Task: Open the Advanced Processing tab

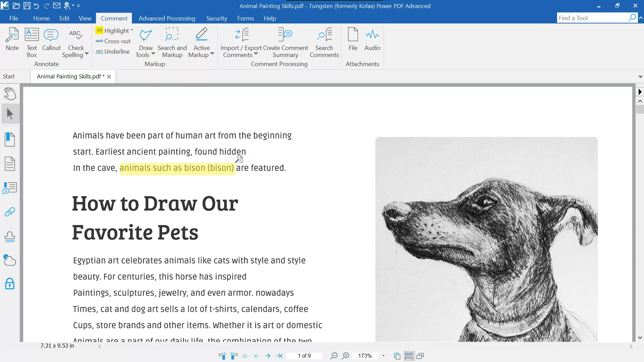Action: click(x=167, y=18)
